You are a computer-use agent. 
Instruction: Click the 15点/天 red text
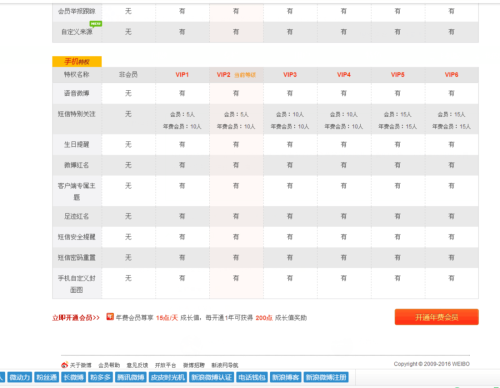tap(167, 318)
